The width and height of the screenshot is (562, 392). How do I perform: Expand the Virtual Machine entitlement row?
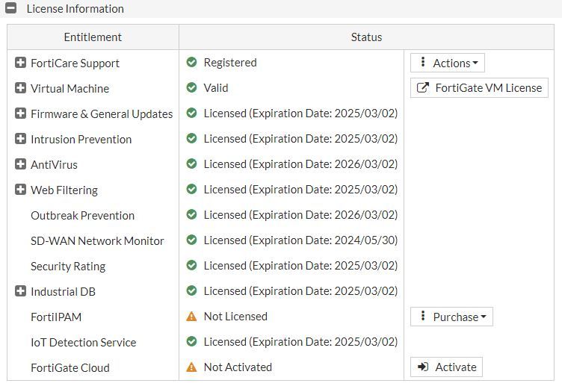[x=21, y=88]
